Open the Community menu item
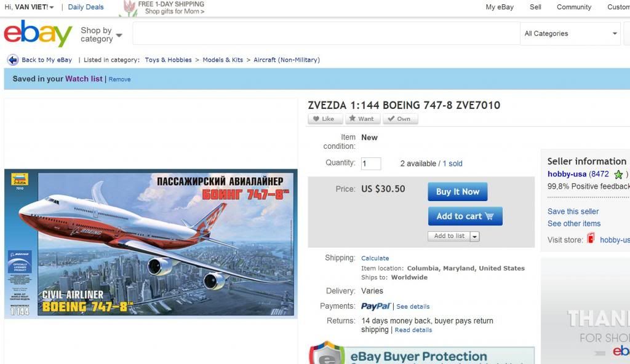This screenshot has height=364, width=630. [574, 7]
